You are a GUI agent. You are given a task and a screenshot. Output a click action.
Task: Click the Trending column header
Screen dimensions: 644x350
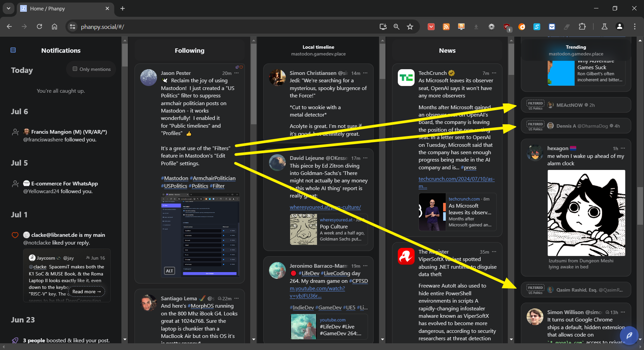pyautogui.click(x=576, y=50)
